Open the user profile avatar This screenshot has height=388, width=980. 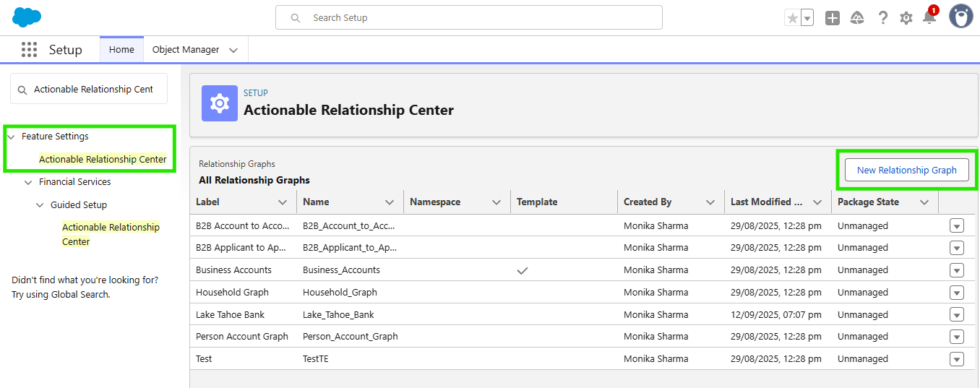point(960,17)
